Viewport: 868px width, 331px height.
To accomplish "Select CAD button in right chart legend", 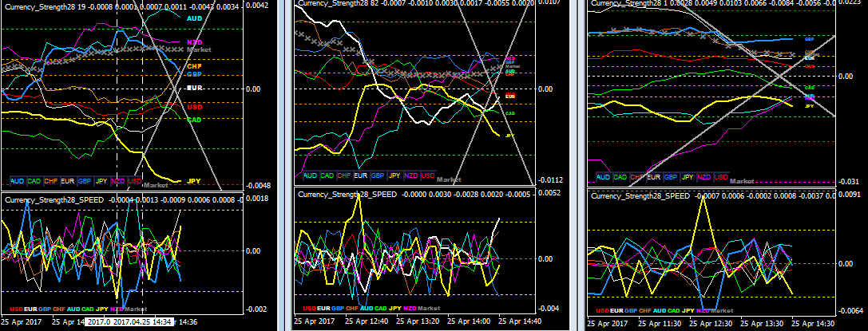I will click(620, 177).
